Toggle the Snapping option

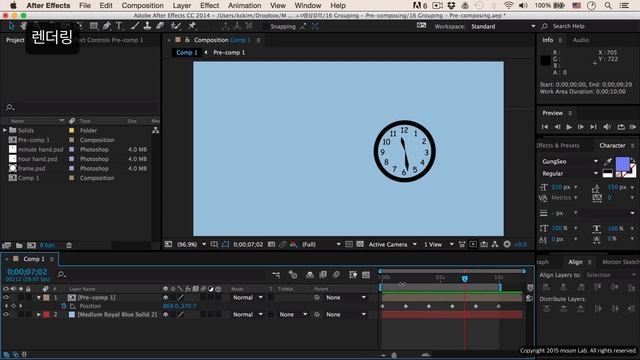click(x=283, y=27)
